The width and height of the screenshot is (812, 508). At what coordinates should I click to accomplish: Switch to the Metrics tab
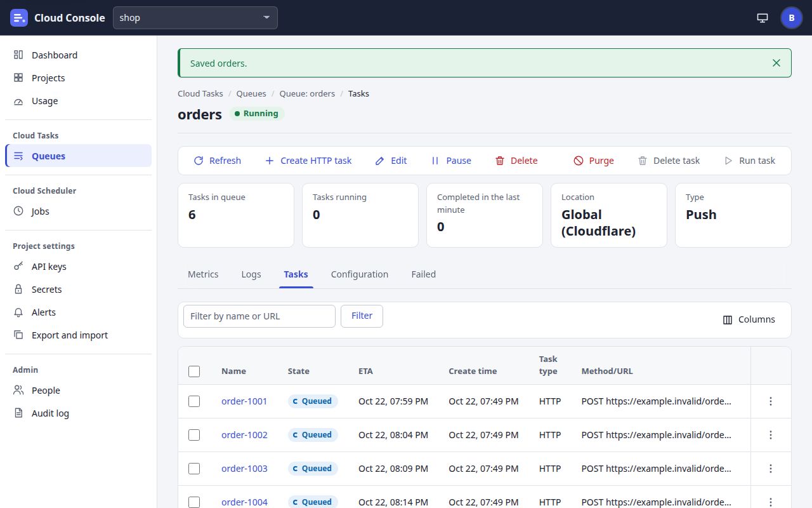tap(203, 274)
